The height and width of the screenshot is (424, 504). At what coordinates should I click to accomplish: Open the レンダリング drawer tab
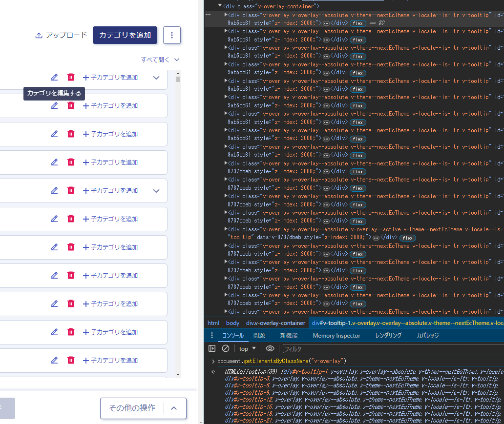click(388, 335)
